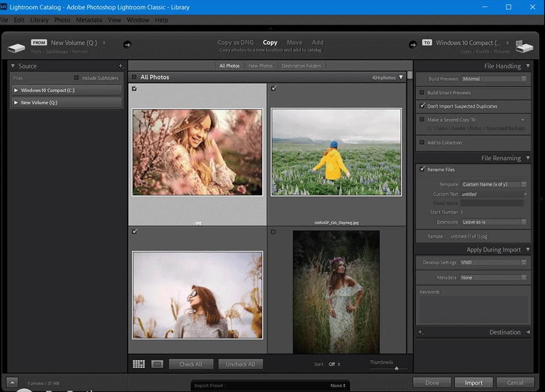Click the Cancel button
The width and height of the screenshot is (545, 392).
coord(515,382)
